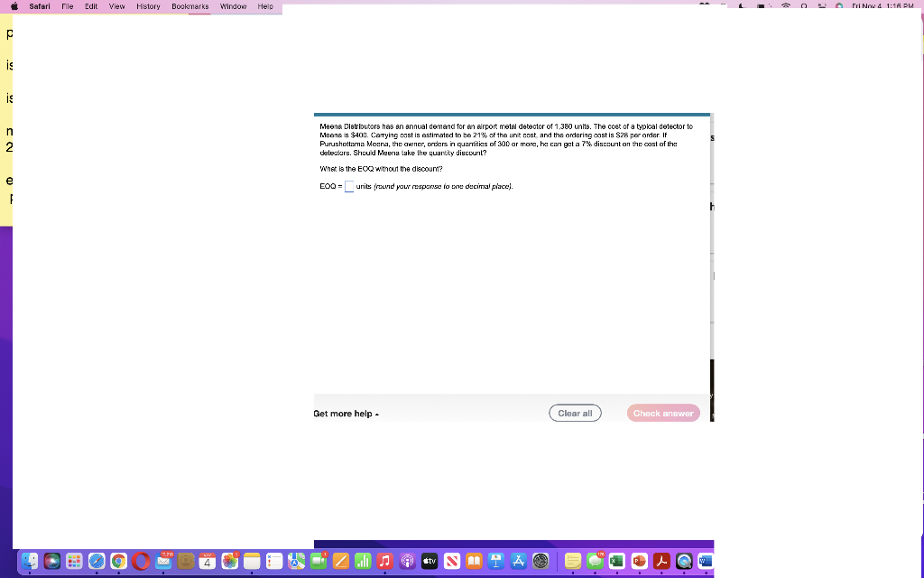Open Microsoft PowerPoint from the dock
This screenshot has height=578, width=924.
click(x=640, y=561)
